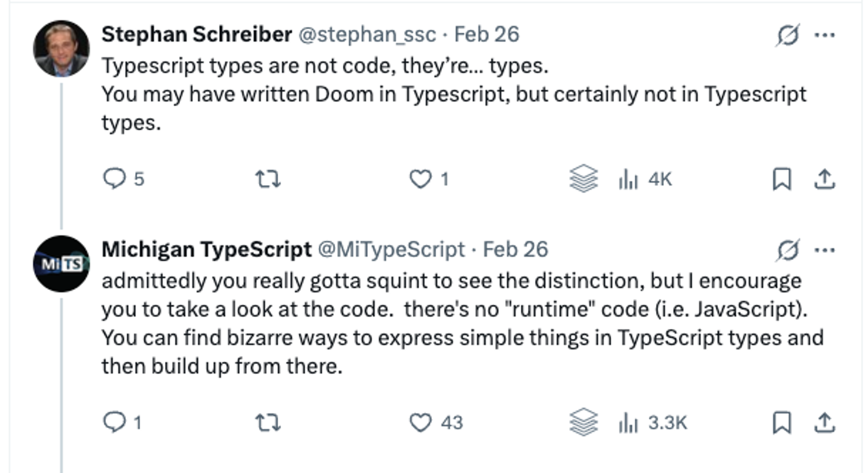Image resolution: width=868 pixels, height=473 pixels.
Task: View analytics for Stephan's 4K views tweet
Action: pos(644,179)
